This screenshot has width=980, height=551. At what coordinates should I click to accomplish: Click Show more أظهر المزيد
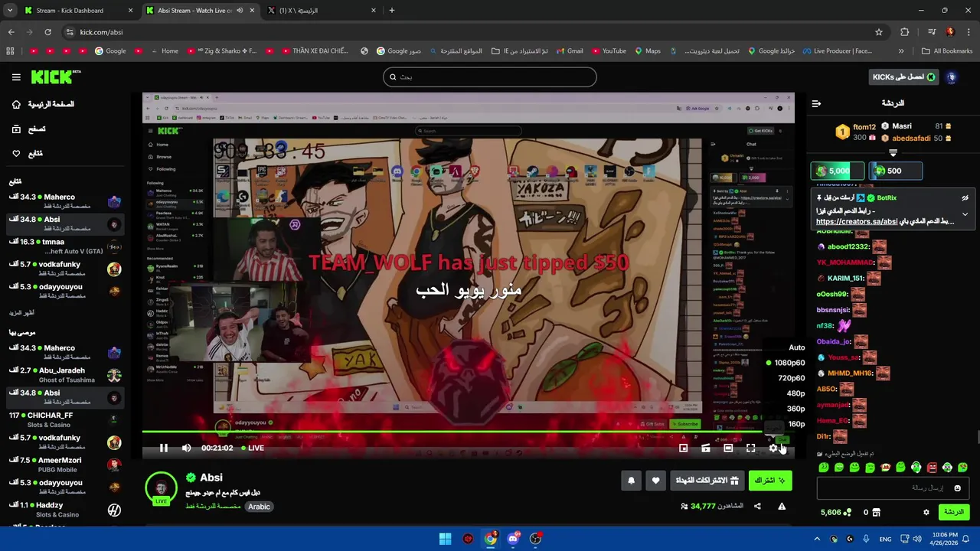(x=21, y=313)
